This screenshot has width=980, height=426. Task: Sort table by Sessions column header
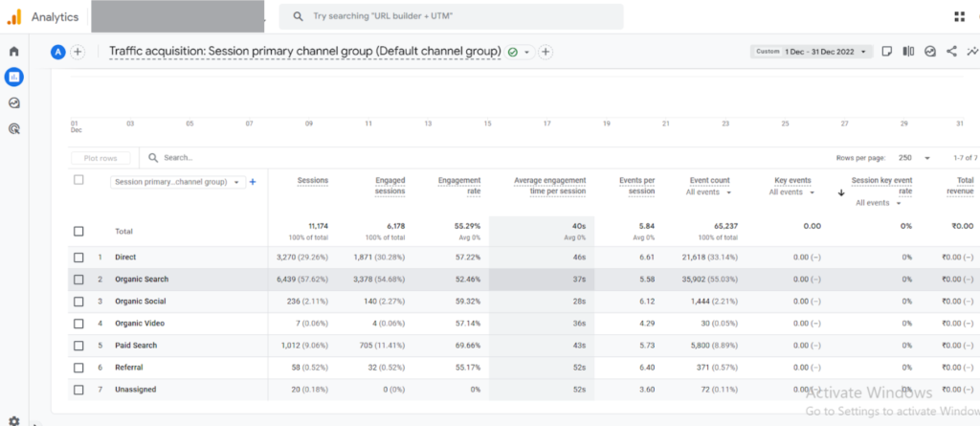tap(313, 180)
